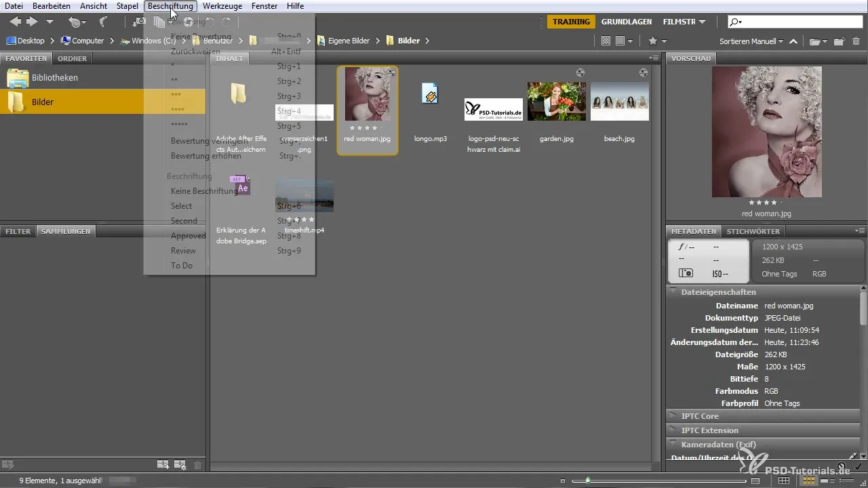The width and height of the screenshot is (868, 488).
Task: Click the Forward navigation arrow
Action: 32,22
